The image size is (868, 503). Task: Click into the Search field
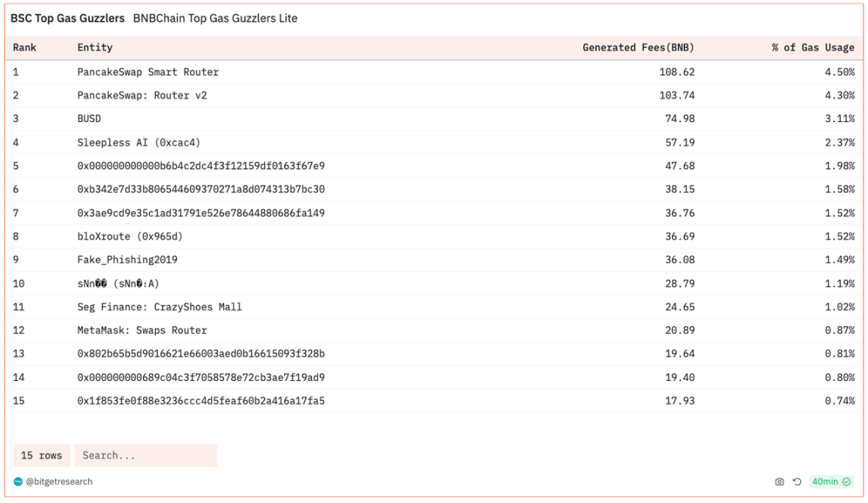coord(145,456)
